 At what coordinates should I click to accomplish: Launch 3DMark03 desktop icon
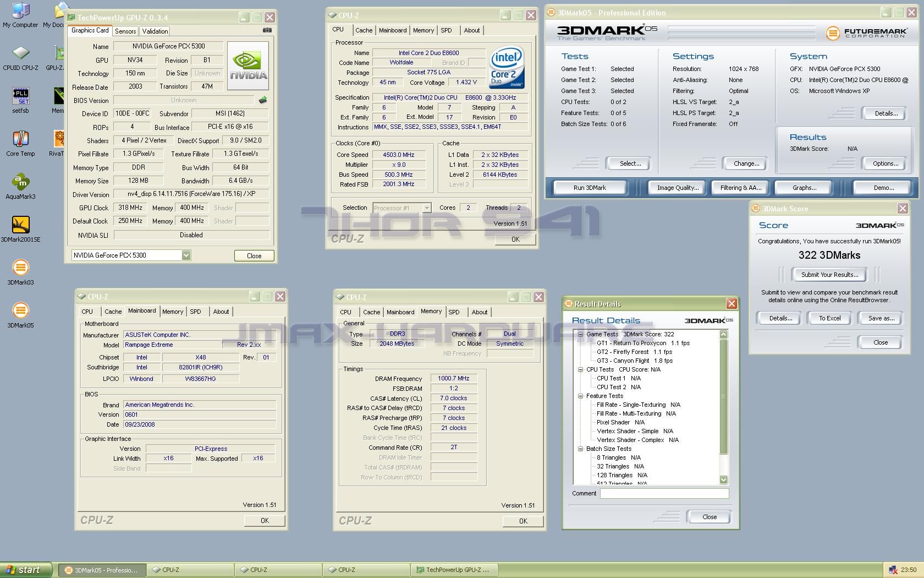click(20, 272)
